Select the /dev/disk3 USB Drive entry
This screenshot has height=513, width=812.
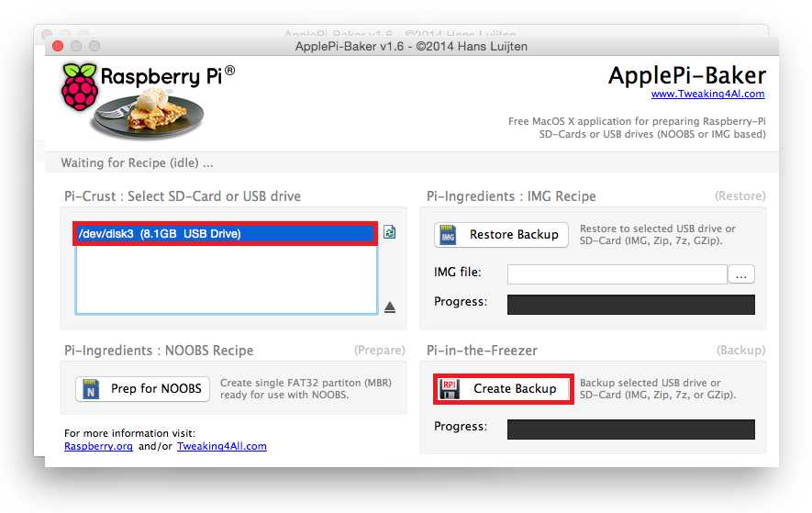pos(225,234)
